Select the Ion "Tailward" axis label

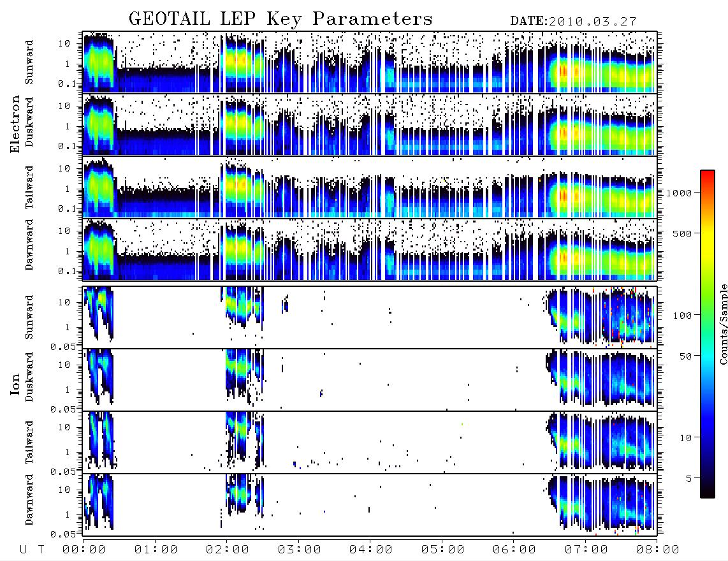point(29,442)
